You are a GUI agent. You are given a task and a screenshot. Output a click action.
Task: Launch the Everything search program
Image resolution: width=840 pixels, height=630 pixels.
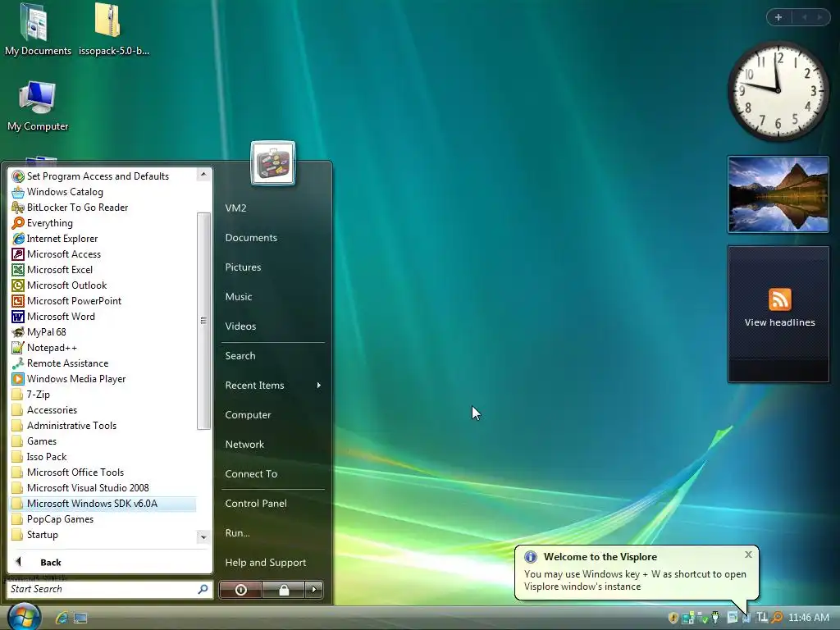tap(103, 223)
